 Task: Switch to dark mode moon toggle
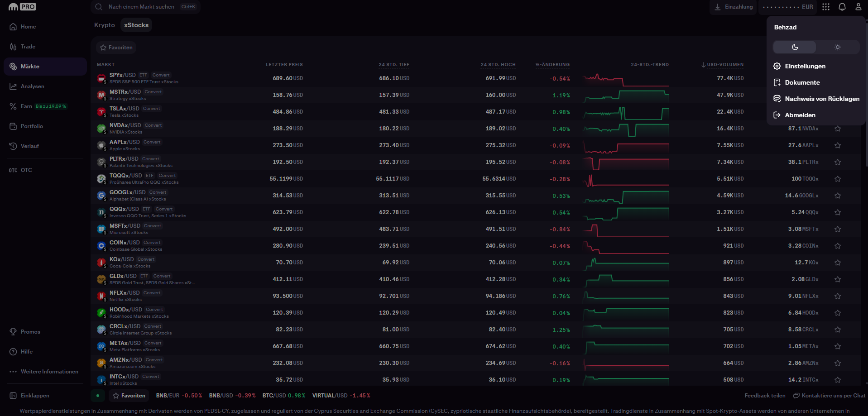pos(795,47)
